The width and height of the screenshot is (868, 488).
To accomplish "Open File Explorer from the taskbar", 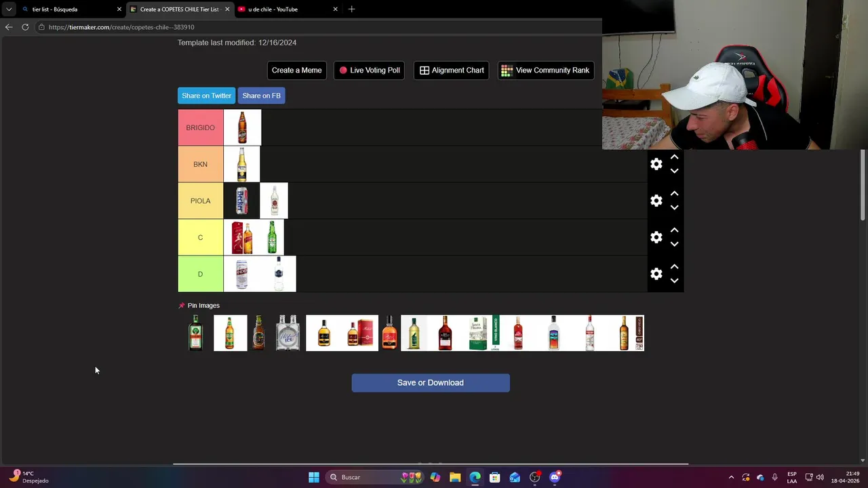I will point(455,477).
